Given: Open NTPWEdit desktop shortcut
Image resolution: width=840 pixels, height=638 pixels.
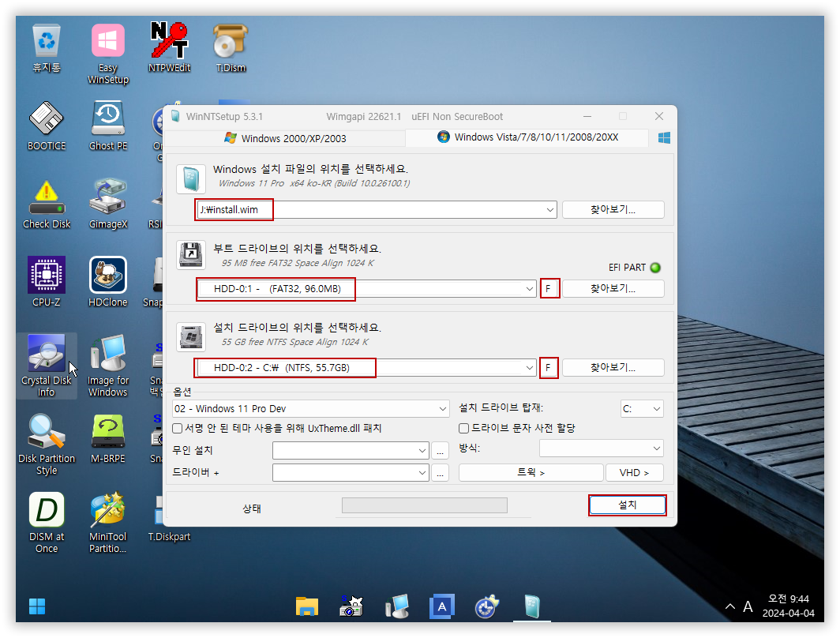Looking at the screenshot, I should pyautogui.click(x=169, y=48).
